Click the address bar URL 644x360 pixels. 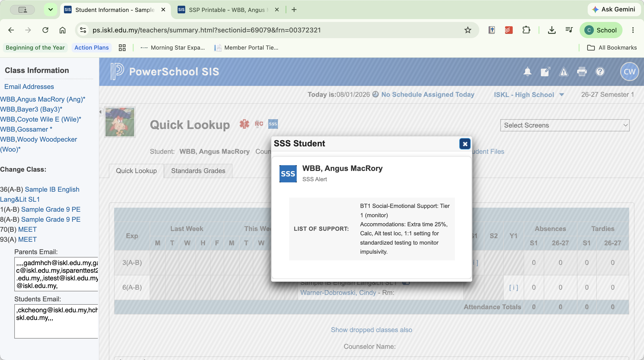coord(206,30)
